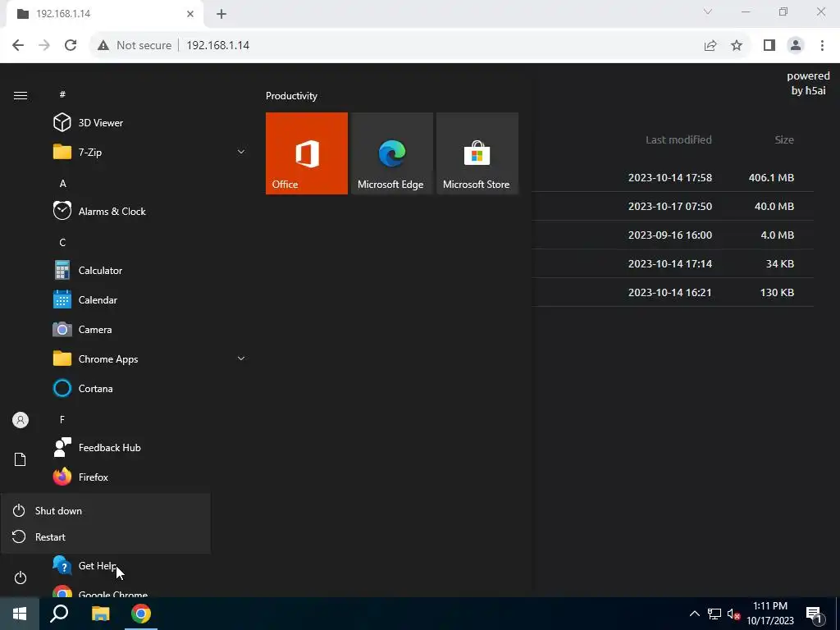This screenshot has height=630, width=840.
Task: Open the Microsoft Store tile
Action: pyautogui.click(x=477, y=153)
